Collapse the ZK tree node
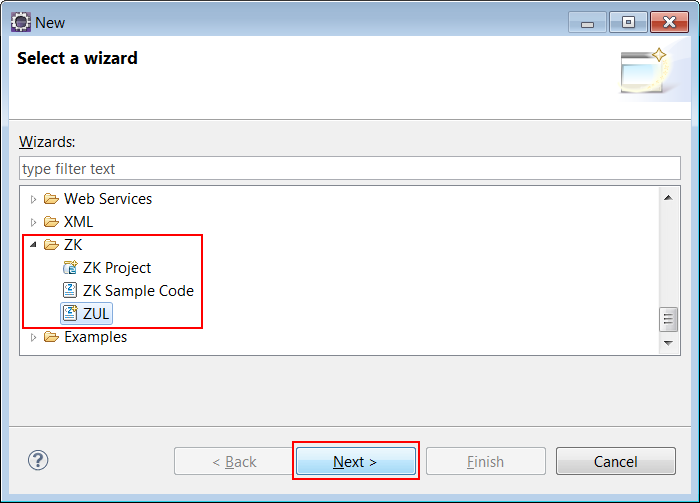 click(33, 245)
